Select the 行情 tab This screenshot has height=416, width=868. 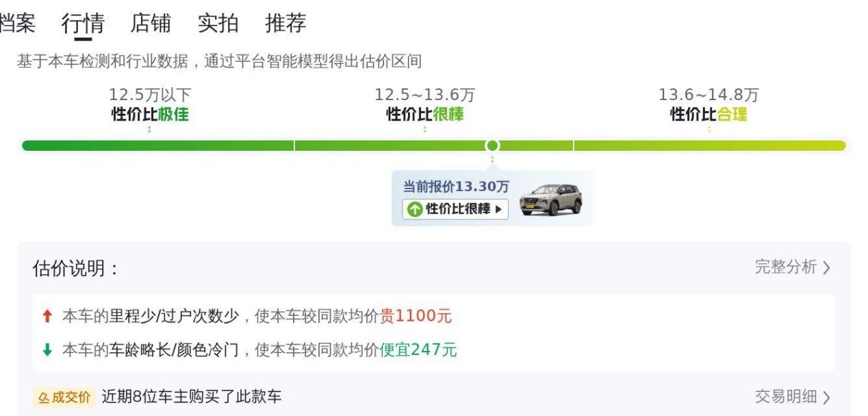tap(83, 23)
